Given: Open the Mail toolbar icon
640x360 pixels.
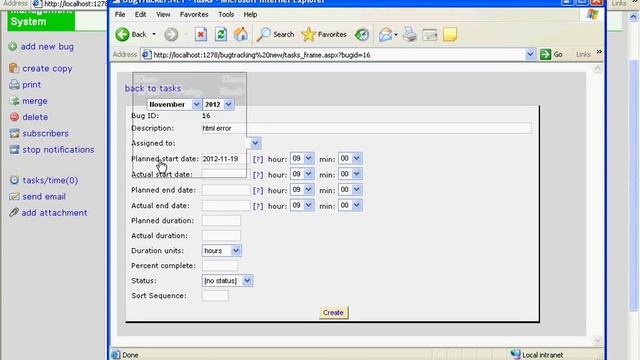Looking at the screenshot, I should point(385,35).
